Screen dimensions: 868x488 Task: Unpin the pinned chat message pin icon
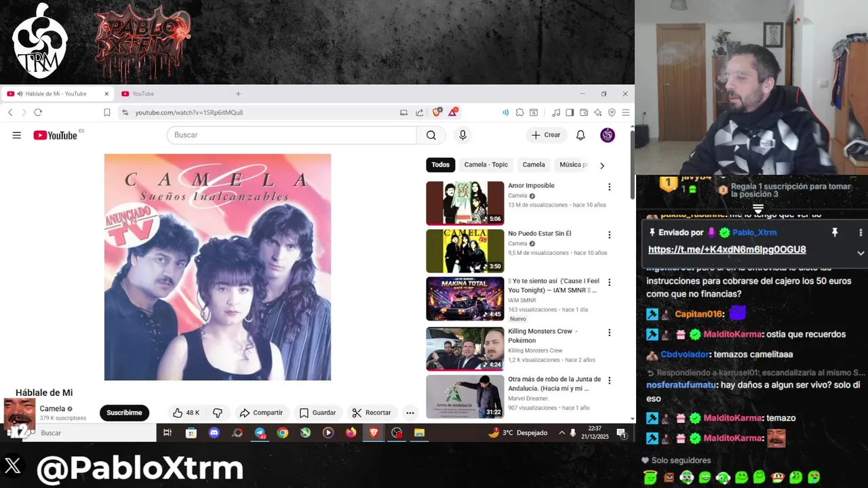coord(835,232)
